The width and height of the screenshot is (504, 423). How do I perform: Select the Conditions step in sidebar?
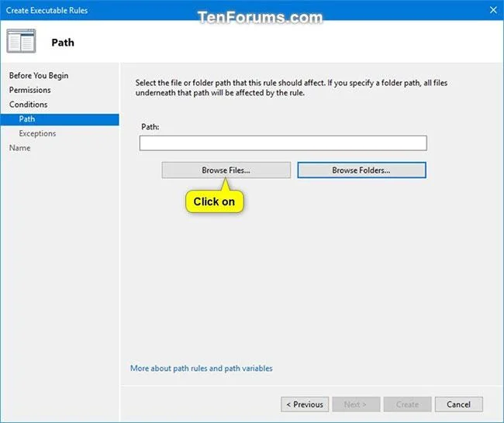[x=28, y=105]
